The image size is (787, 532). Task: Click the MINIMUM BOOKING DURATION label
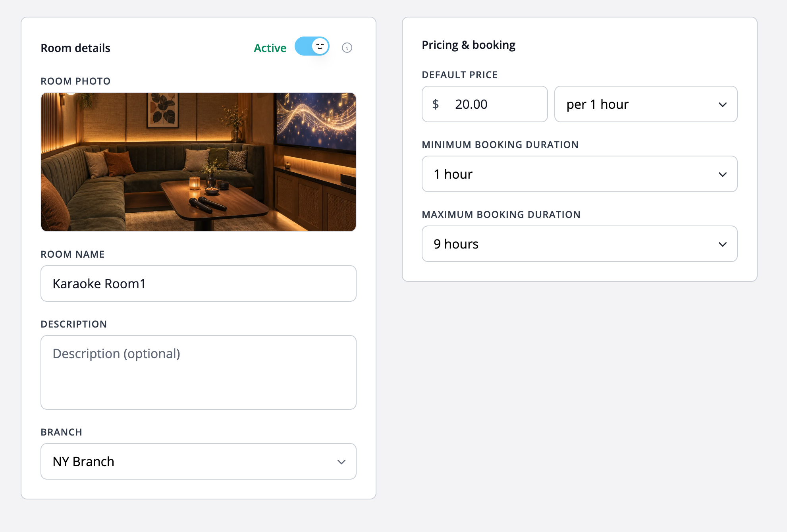500,145
